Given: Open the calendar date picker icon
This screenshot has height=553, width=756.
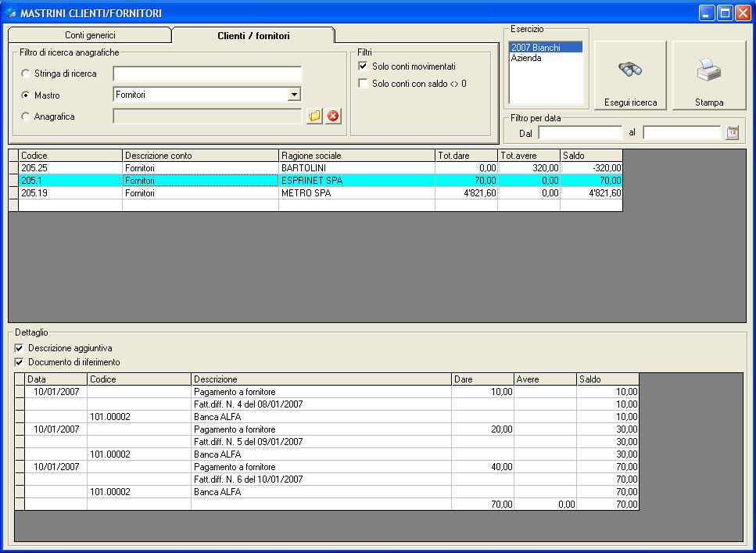Looking at the screenshot, I should point(732,133).
